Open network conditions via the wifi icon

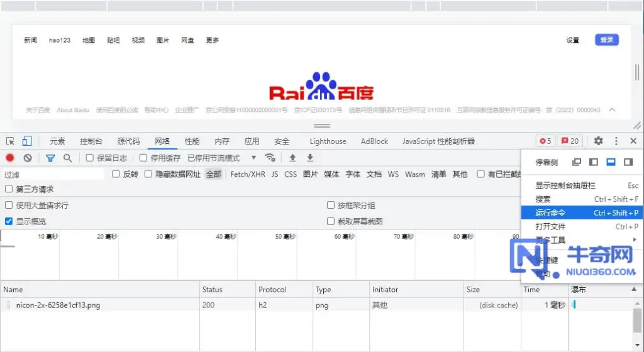pos(270,158)
